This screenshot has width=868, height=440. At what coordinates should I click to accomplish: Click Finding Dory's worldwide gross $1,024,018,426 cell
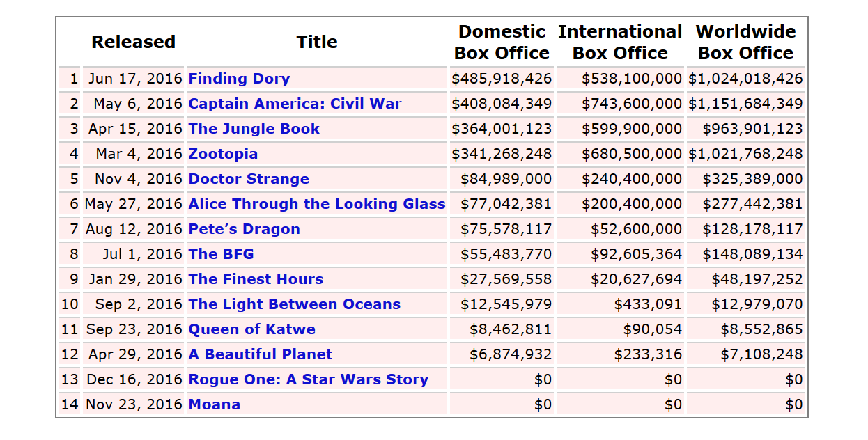(745, 79)
